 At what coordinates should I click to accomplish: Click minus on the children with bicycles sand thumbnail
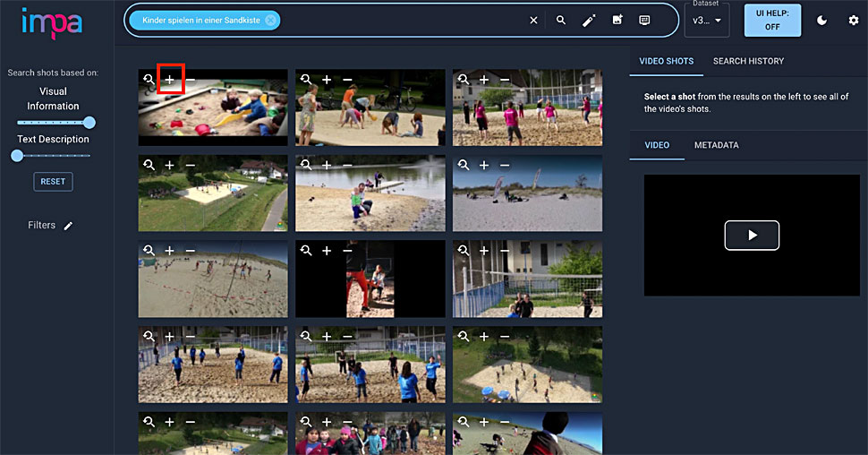tap(347, 80)
